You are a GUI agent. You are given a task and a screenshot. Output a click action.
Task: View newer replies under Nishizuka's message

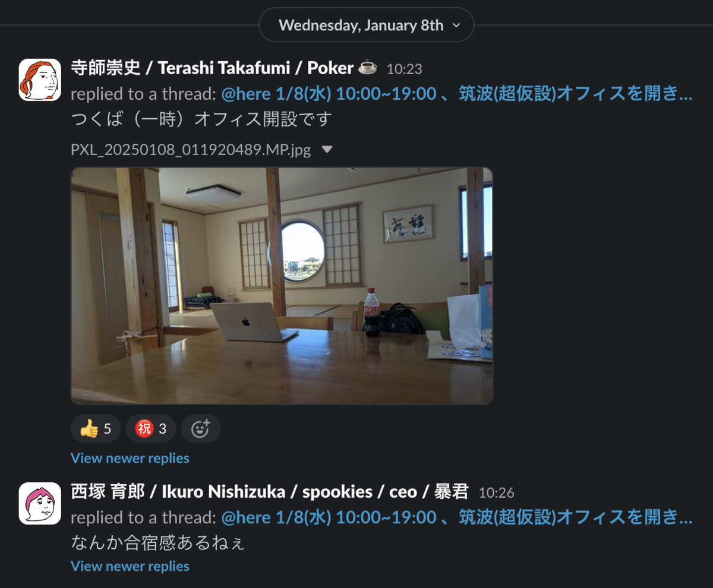(x=130, y=566)
